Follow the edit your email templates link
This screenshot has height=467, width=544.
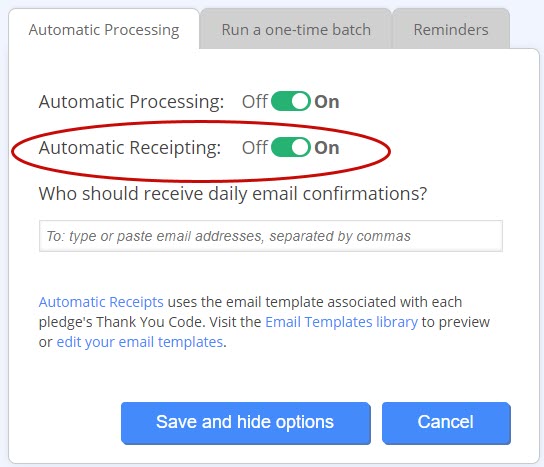[x=139, y=342]
